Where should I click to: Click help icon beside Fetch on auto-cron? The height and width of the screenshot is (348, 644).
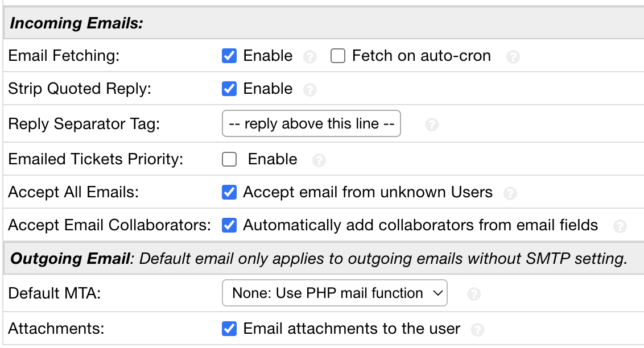point(513,57)
